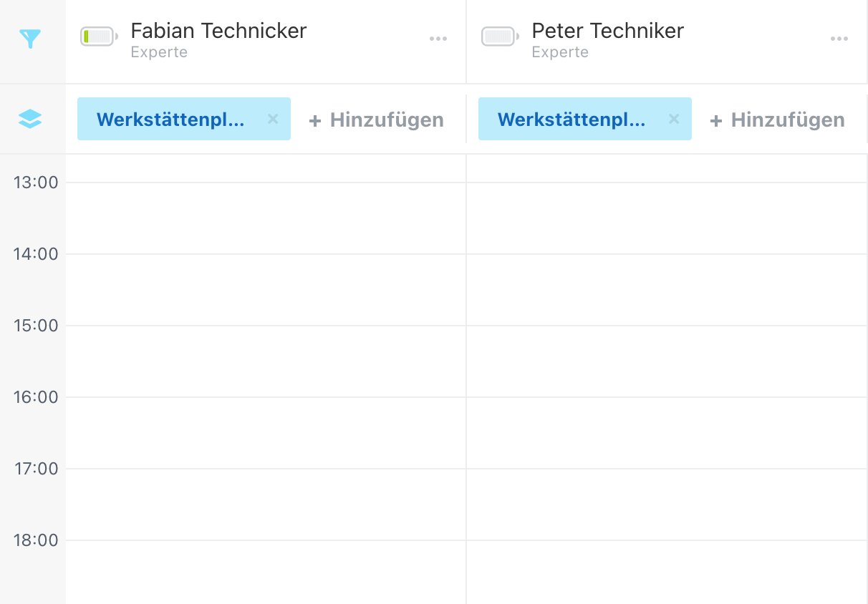Click Fabian's 17:00 to 18:00 calendar slot
This screenshot has height=604, width=868.
coord(266,505)
